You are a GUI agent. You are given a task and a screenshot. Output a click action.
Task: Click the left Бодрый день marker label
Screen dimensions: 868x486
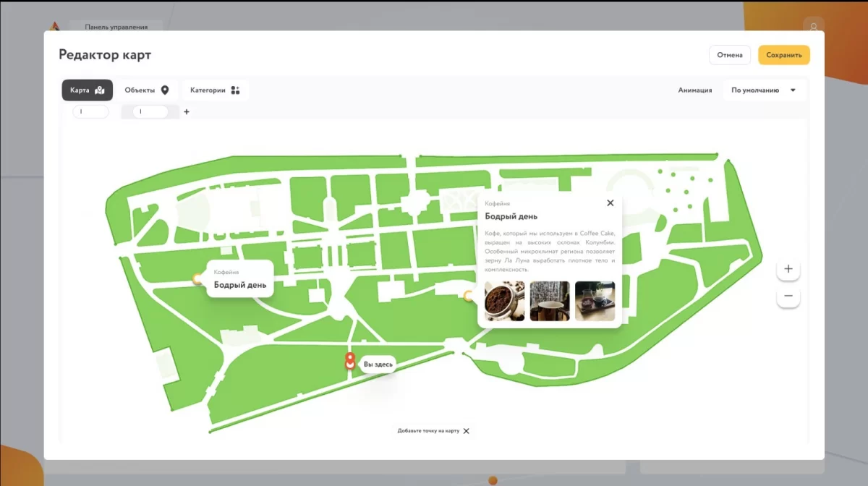(240, 279)
